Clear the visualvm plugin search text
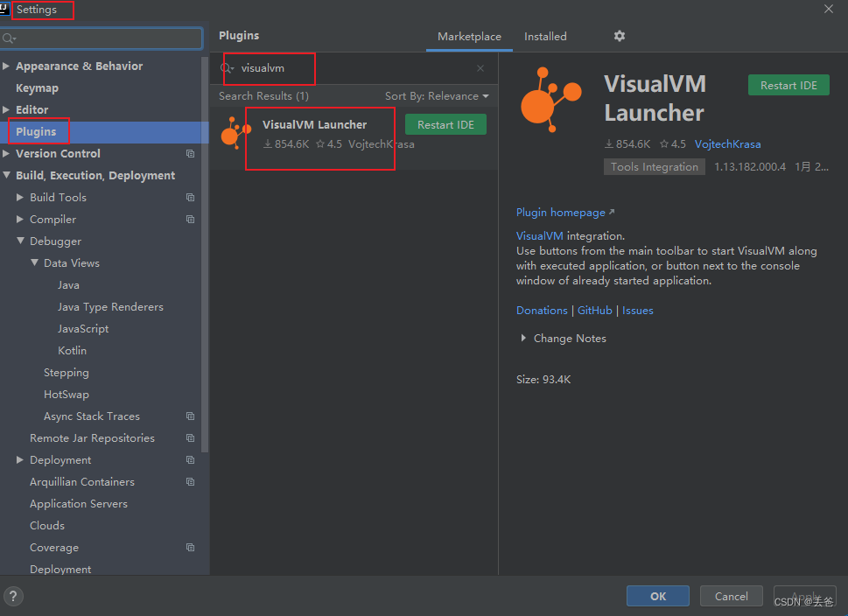The image size is (848, 616). pos(480,68)
